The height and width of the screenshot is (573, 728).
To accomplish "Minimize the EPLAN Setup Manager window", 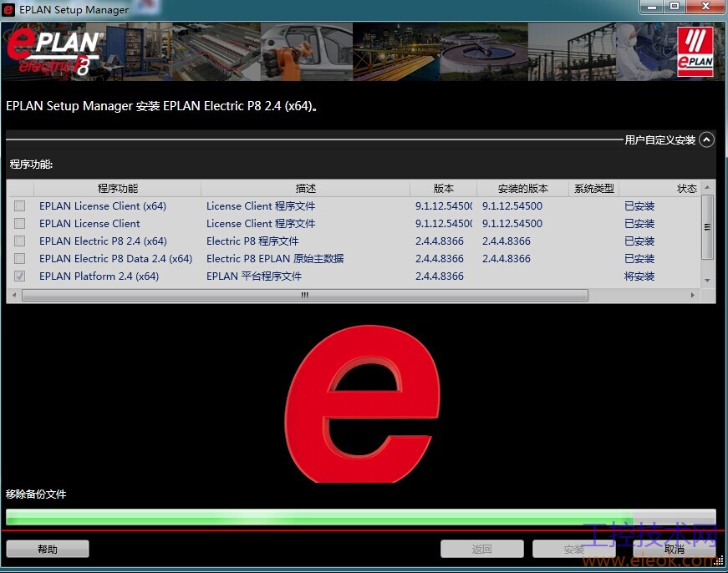I will point(652,7).
